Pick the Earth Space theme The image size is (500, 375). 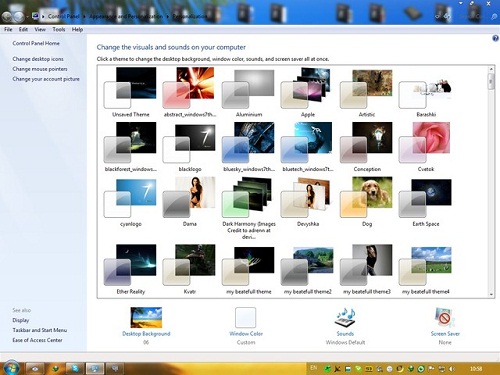tap(425, 198)
